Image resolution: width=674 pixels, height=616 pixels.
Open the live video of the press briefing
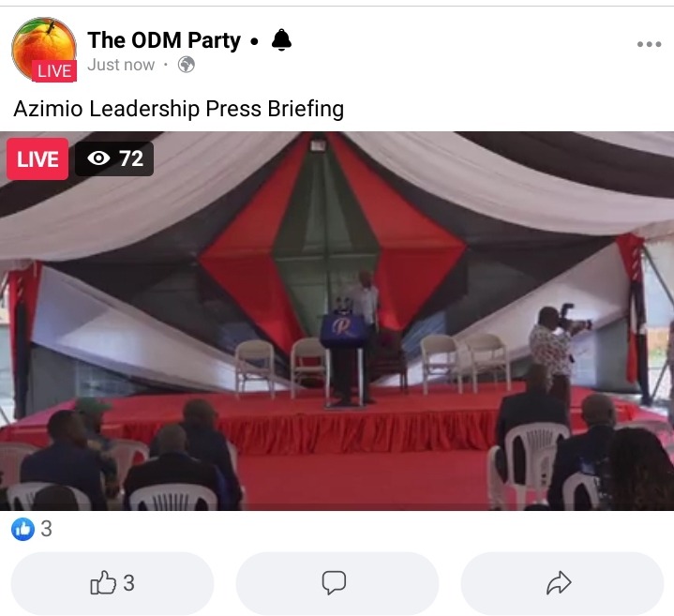[x=337, y=321]
